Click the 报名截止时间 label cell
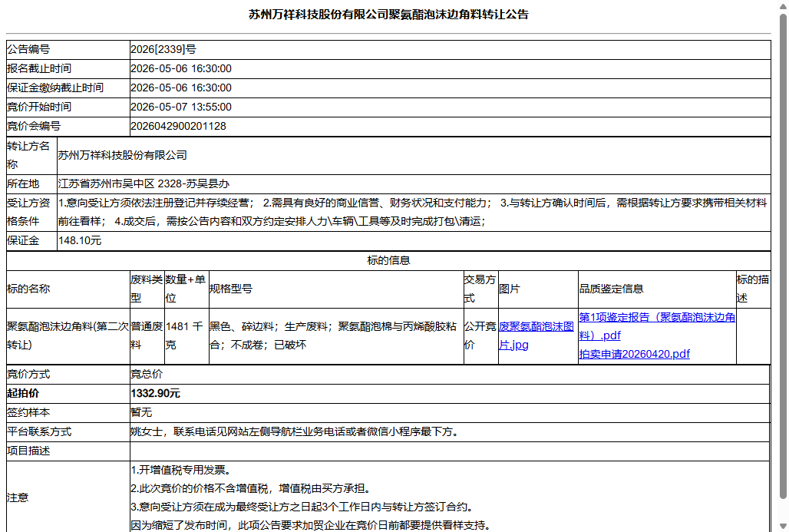This screenshot has width=789, height=532. coord(68,69)
